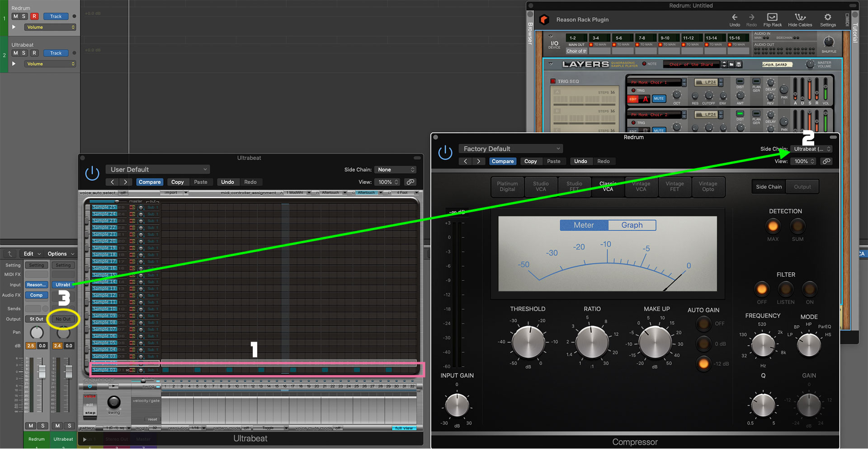Click next preset arrow in Compressor
Screen dimensions: 868x449
479,161
